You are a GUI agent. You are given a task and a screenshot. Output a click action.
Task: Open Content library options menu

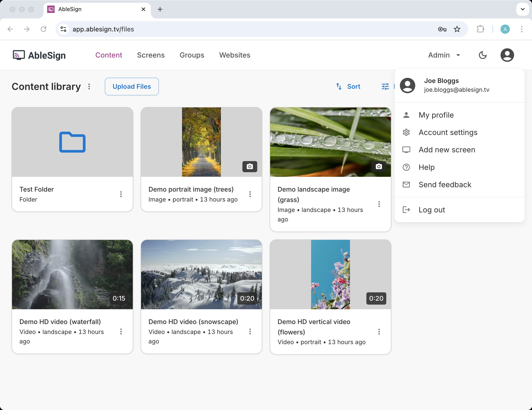(89, 87)
